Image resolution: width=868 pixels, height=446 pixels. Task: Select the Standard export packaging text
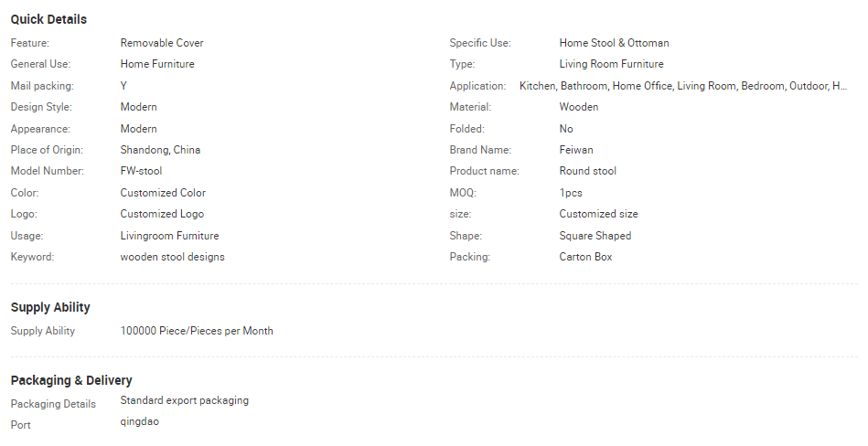tap(184, 400)
